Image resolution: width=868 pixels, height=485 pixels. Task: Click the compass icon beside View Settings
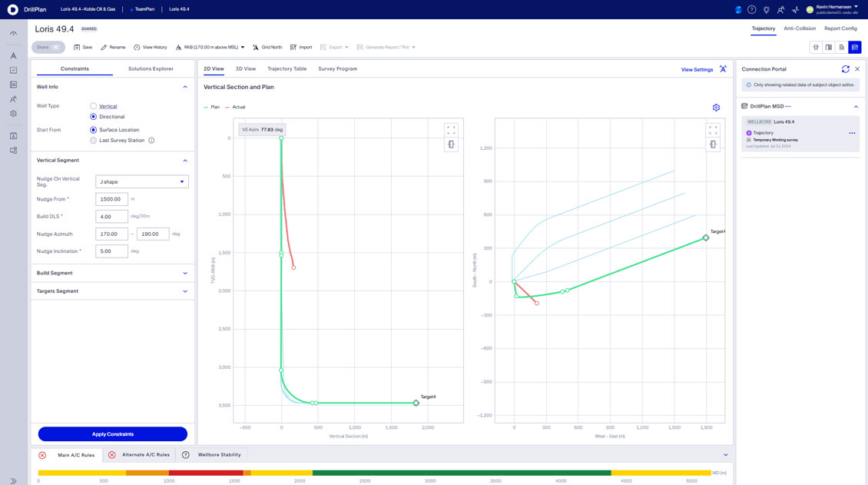click(x=723, y=69)
